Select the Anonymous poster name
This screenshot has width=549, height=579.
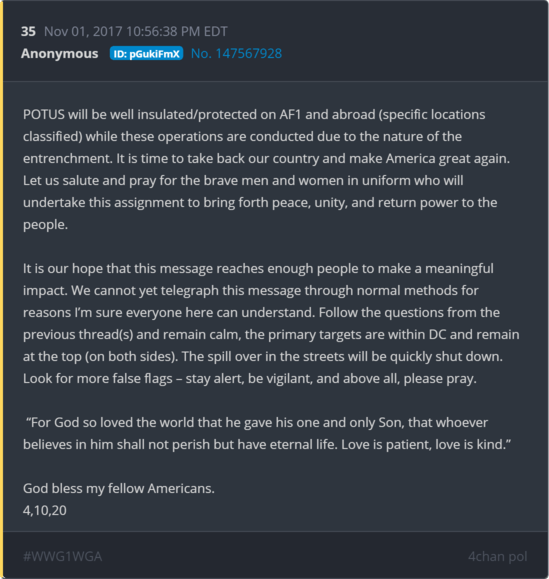59,54
